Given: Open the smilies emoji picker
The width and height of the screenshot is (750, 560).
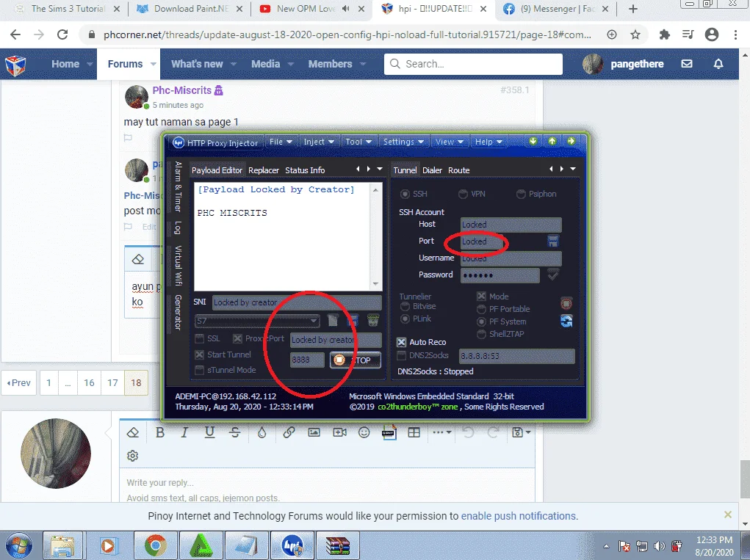Looking at the screenshot, I should pyautogui.click(x=364, y=432).
